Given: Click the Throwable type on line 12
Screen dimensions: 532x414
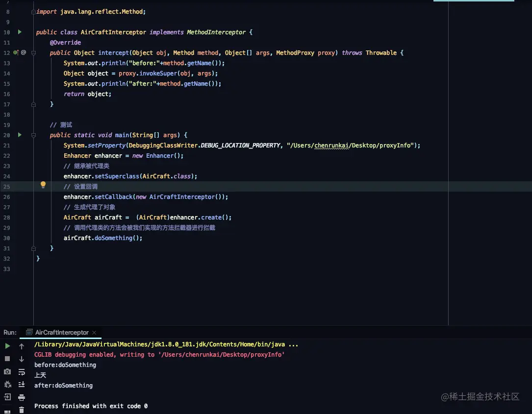Looking at the screenshot, I should [x=381, y=52].
